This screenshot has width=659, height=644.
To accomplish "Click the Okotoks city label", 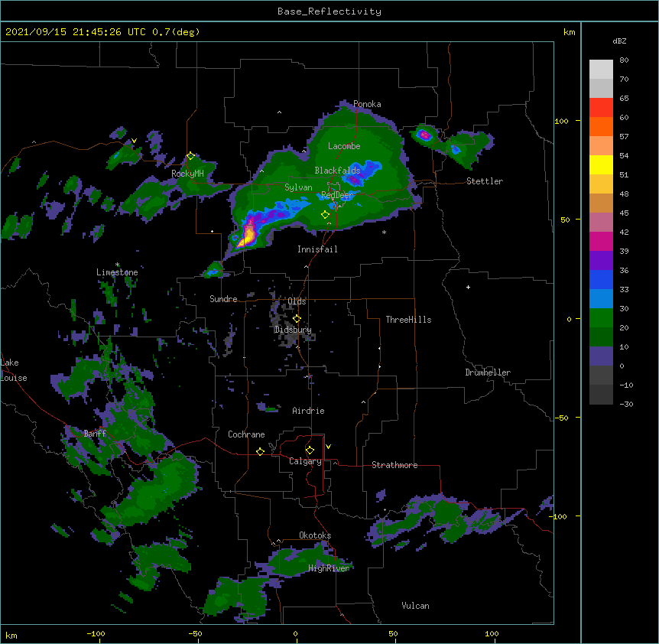I will pyautogui.click(x=315, y=535).
